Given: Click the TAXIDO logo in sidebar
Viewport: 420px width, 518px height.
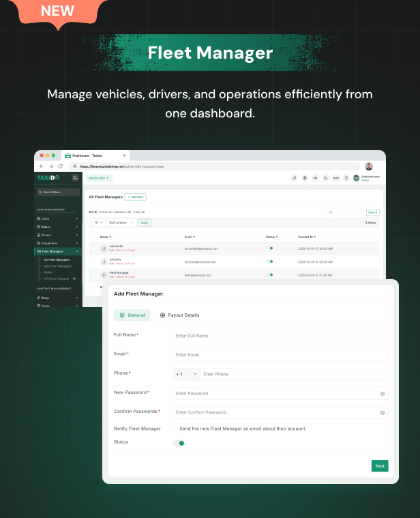Looking at the screenshot, I should pos(48,177).
